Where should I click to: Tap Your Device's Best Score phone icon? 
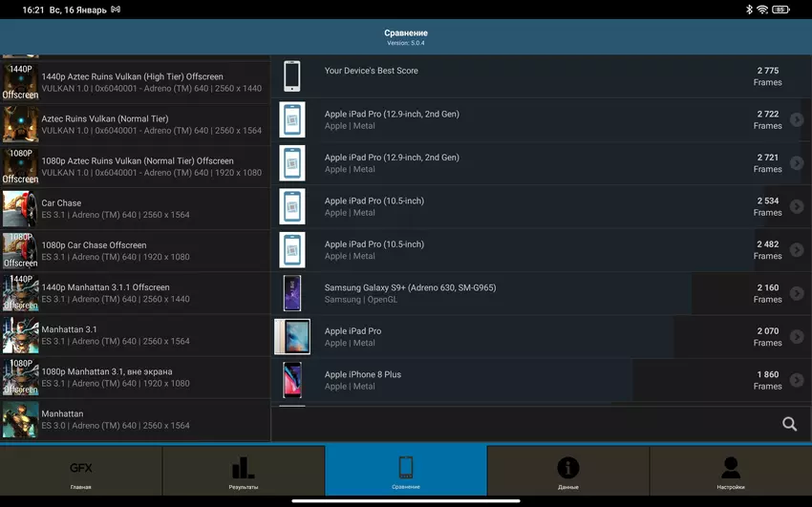click(292, 76)
